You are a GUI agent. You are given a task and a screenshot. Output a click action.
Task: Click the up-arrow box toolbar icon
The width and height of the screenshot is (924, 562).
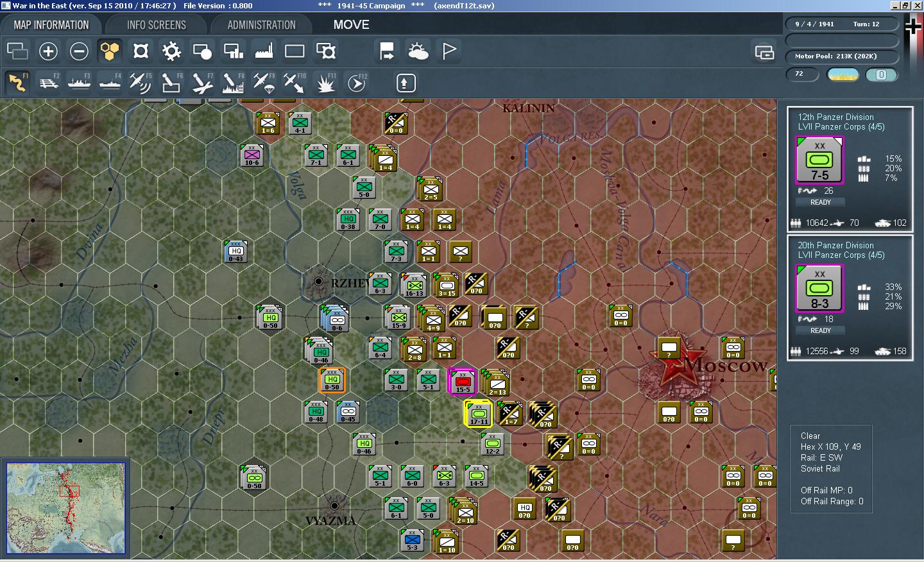[x=406, y=83]
